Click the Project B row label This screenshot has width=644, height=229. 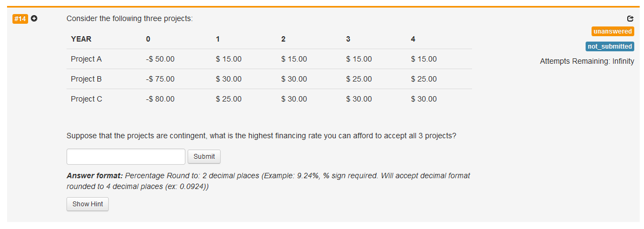(x=86, y=79)
